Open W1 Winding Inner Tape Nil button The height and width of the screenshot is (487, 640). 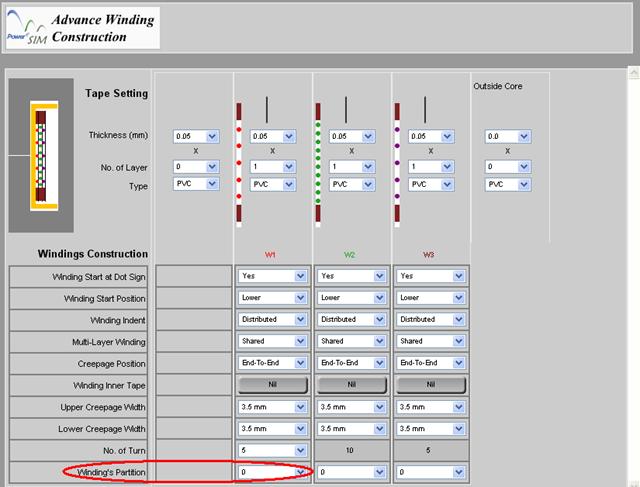pos(272,385)
